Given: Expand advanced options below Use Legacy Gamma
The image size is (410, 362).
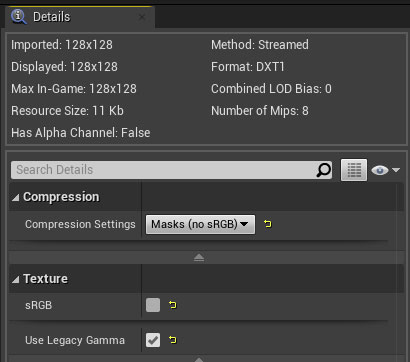Looking at the screenshot, I should (199, 359).
